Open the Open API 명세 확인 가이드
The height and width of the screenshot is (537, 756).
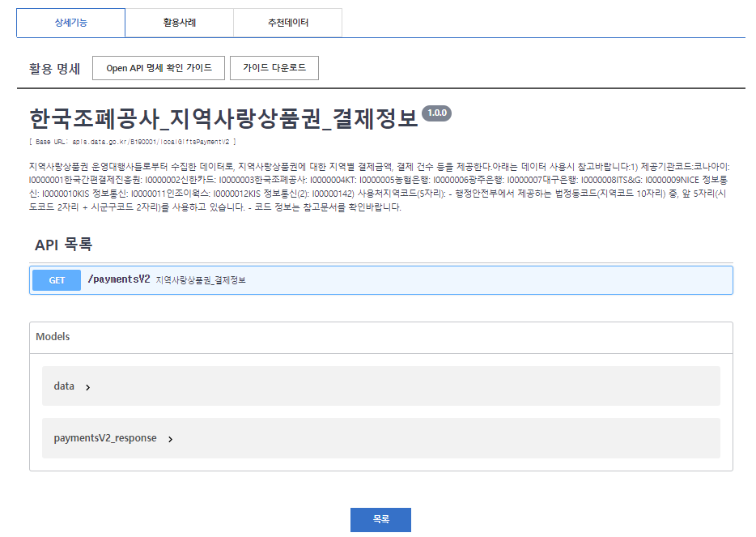point(159,68)
